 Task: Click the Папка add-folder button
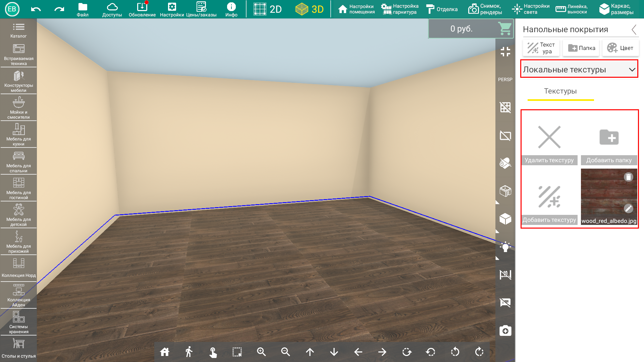click(581, 48)
